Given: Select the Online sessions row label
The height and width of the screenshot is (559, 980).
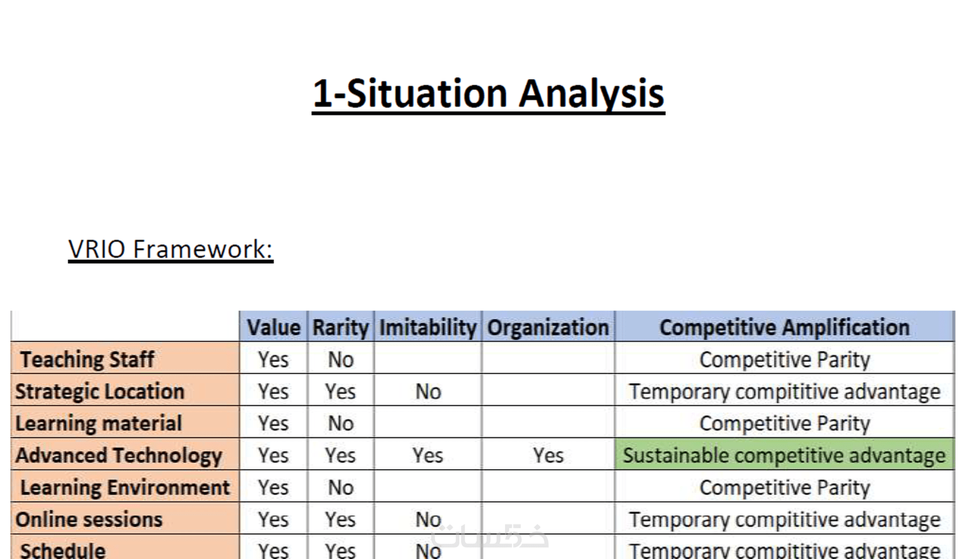Looking at the screenshot, I should (x=89, y=520).
